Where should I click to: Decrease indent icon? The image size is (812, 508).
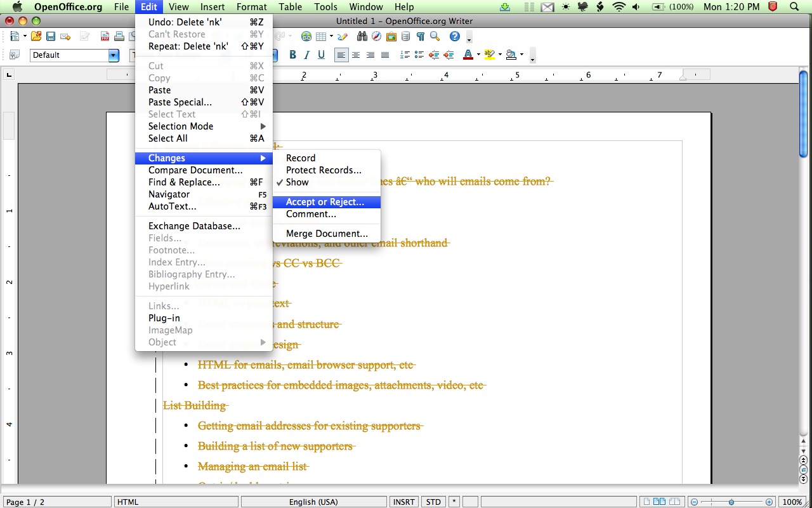(x=434, y=55)
